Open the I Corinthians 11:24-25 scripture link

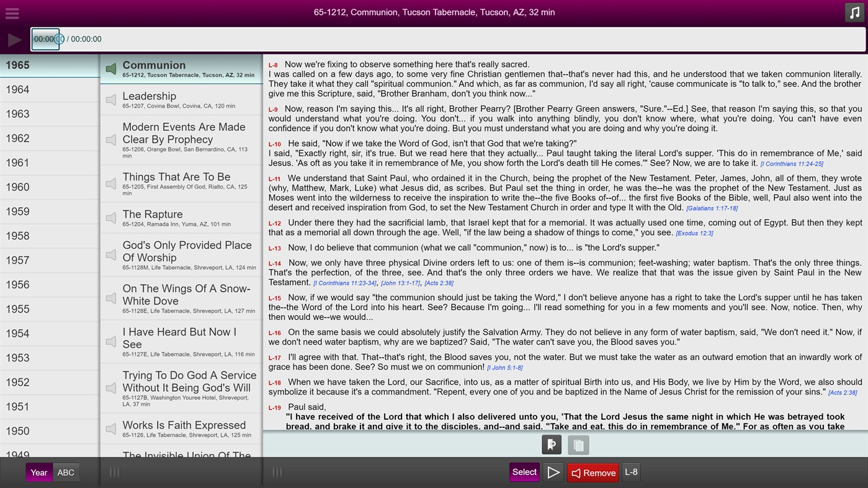pyautogui.click(x=792, y=164)
